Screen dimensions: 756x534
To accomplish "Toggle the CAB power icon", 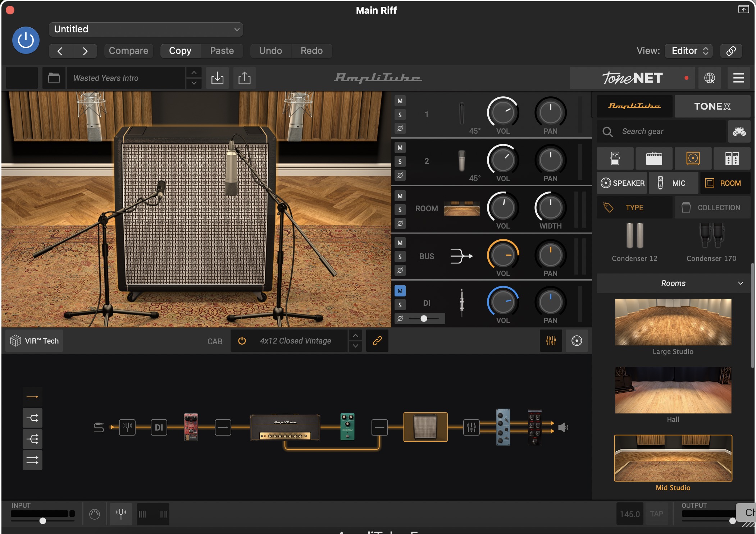I will (x=242, y=341).
